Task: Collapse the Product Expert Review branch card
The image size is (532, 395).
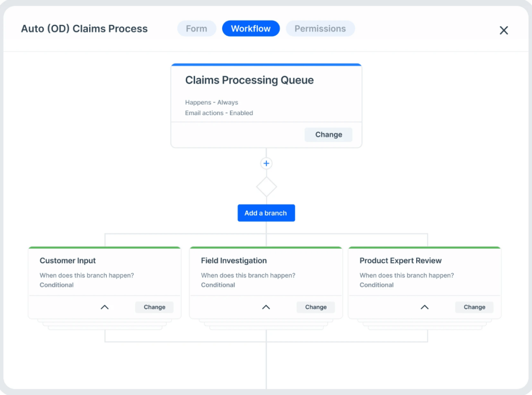Action: click(x=424, y=307)
